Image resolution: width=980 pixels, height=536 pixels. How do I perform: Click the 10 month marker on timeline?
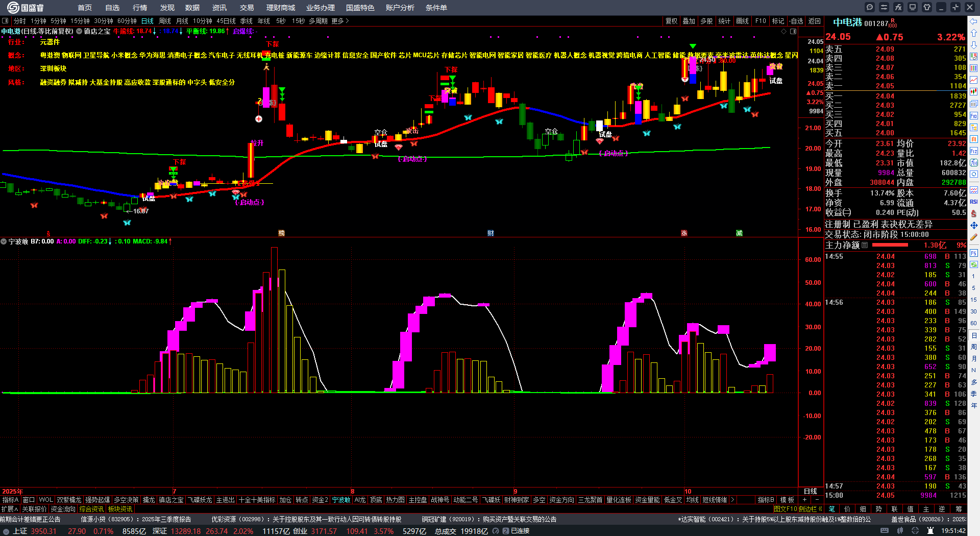pyautogui.click(x=688, y=492)
